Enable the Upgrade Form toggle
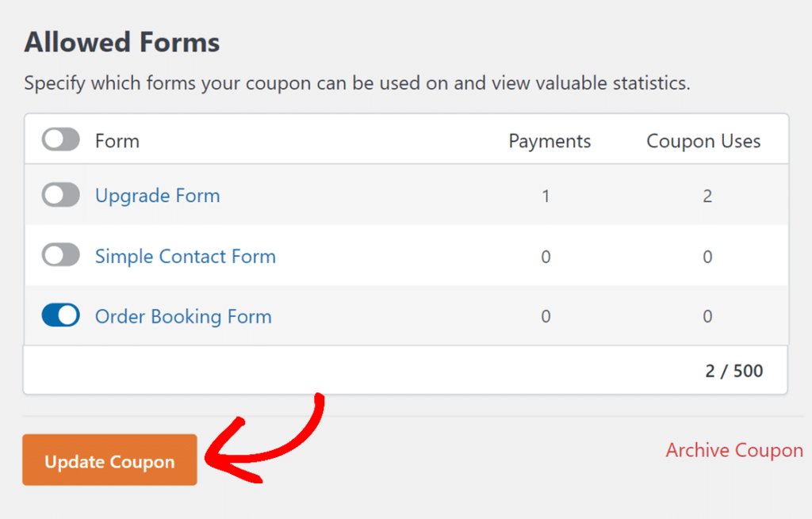This screenshot has height=519, width=812. click(x=60, y=196)
